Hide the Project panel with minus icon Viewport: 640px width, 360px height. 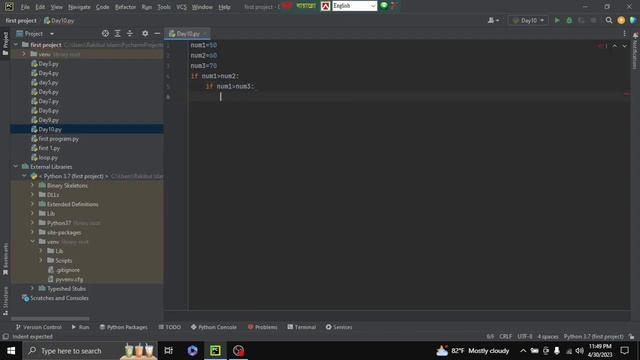[x=157, y=33]
